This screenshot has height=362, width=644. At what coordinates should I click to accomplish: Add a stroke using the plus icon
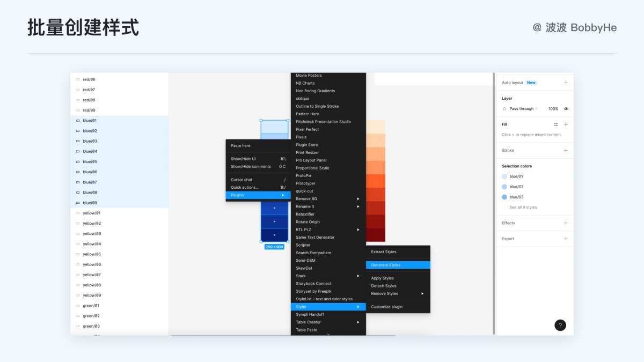click(566, 151)
